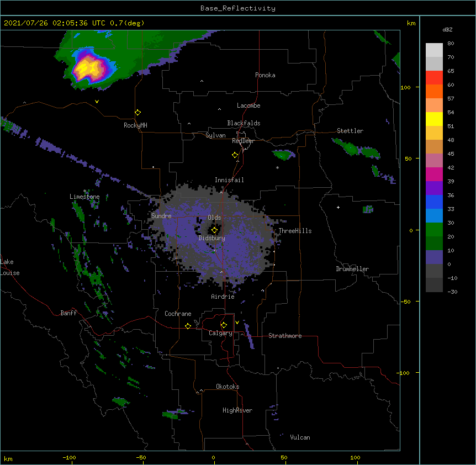Click the Ponoka city label
The height and width of the screenshot is (465, 476).
tap(265, 75)
